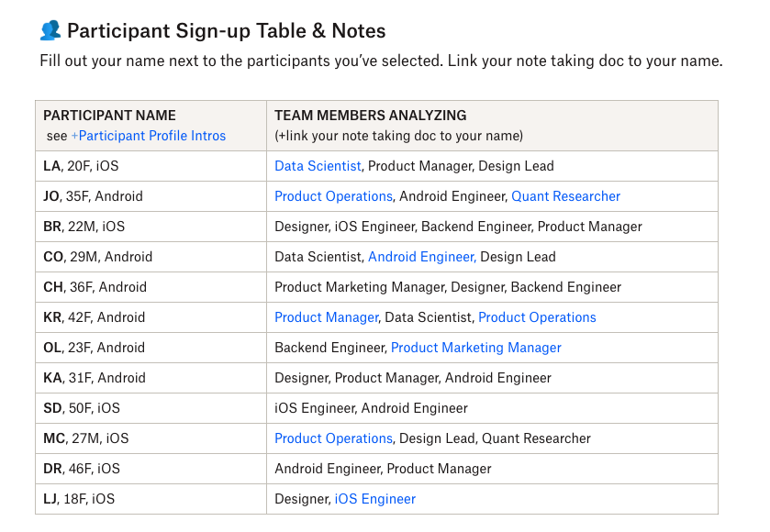The image size is (770, 532).
Task: Open the Product Marketing Manager link in OL row
Action: [x=475, y=348]
